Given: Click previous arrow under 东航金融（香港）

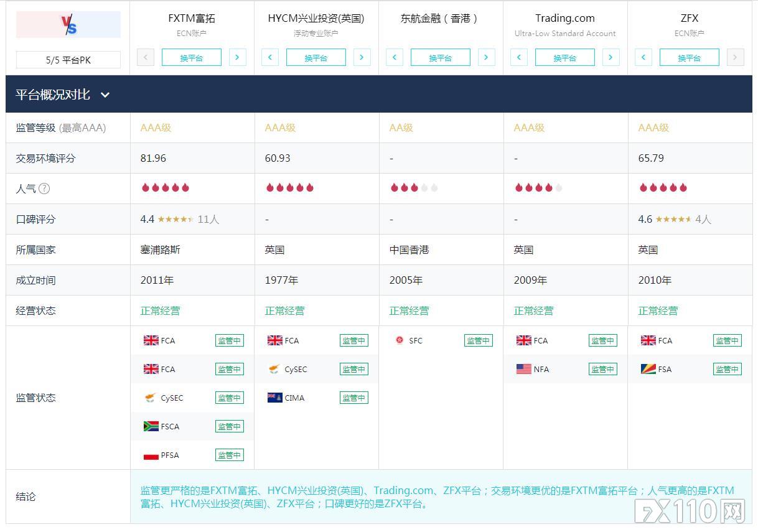Looking at the screenshot, I should click(394, 58).
